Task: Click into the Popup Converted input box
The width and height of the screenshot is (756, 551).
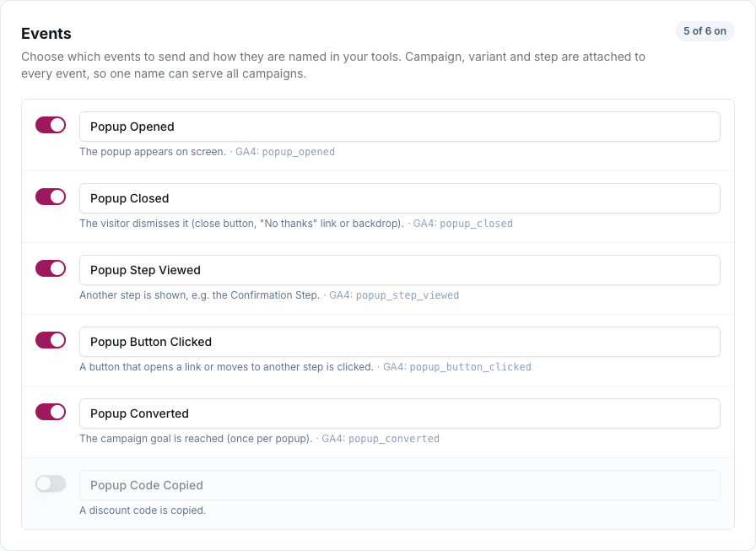Action: (400, 413)
